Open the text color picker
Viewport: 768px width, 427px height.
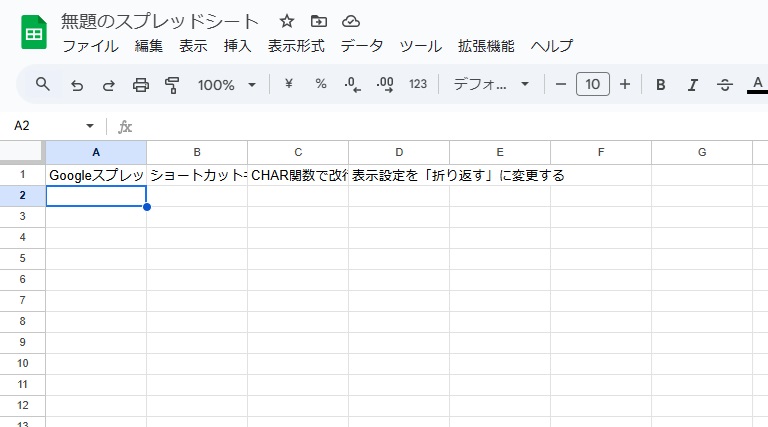(757, 85)
